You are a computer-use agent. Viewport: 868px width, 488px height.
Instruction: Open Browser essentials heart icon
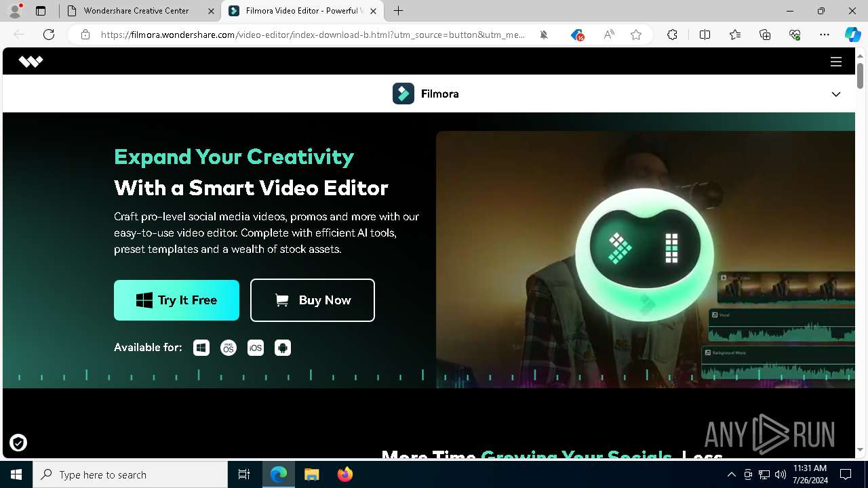795,35
